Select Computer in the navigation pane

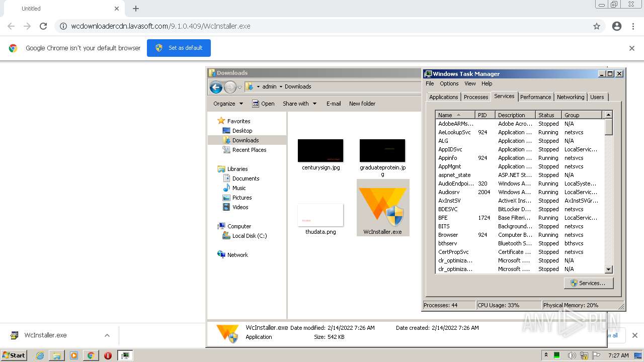(239, 226)
